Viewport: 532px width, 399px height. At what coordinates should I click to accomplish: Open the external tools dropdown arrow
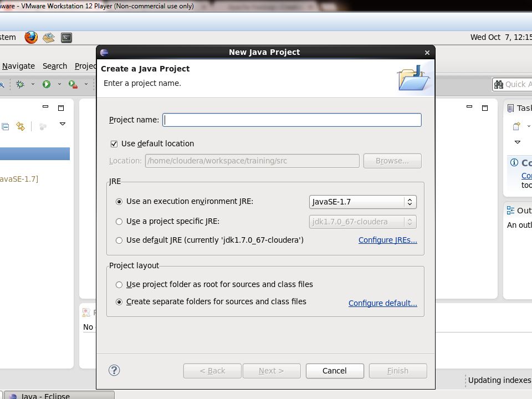point(86,84)
